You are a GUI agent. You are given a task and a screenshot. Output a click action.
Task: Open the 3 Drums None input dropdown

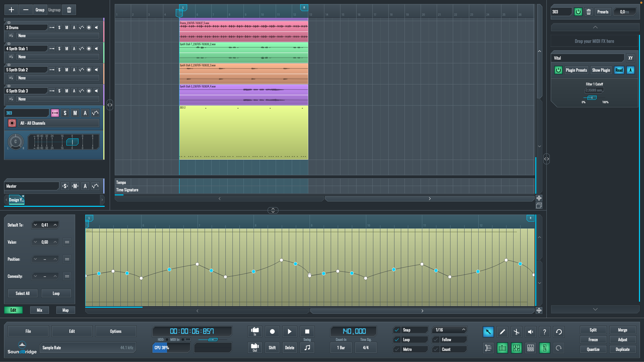tap(58, 36)
